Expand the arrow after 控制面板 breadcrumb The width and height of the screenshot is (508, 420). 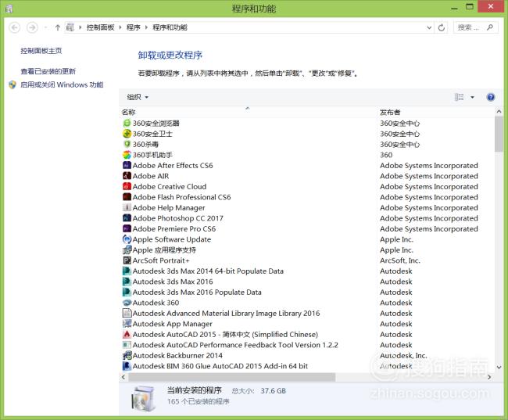(120, 27)
